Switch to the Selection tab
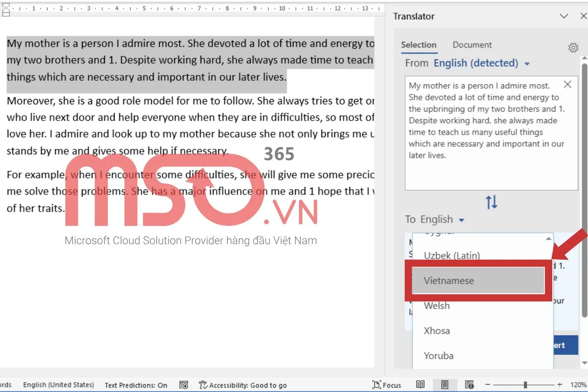 click(x=419, y=45)
